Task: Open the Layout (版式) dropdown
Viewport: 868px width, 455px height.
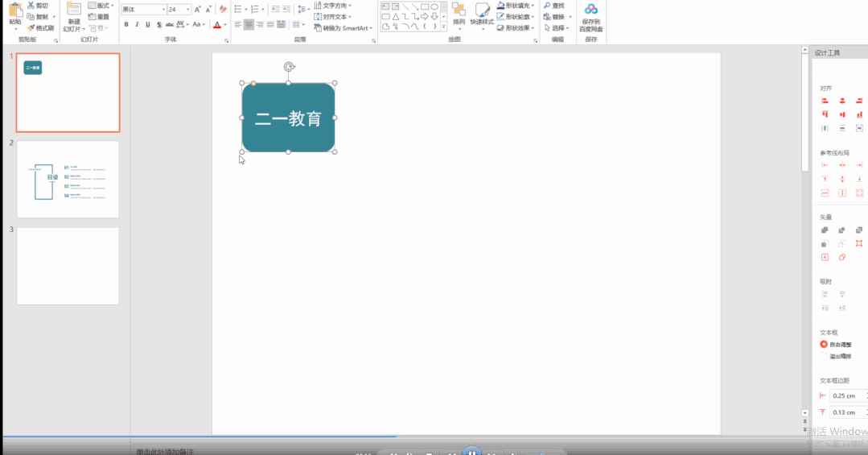Action: pyautogui.click(x=101, y=6)
